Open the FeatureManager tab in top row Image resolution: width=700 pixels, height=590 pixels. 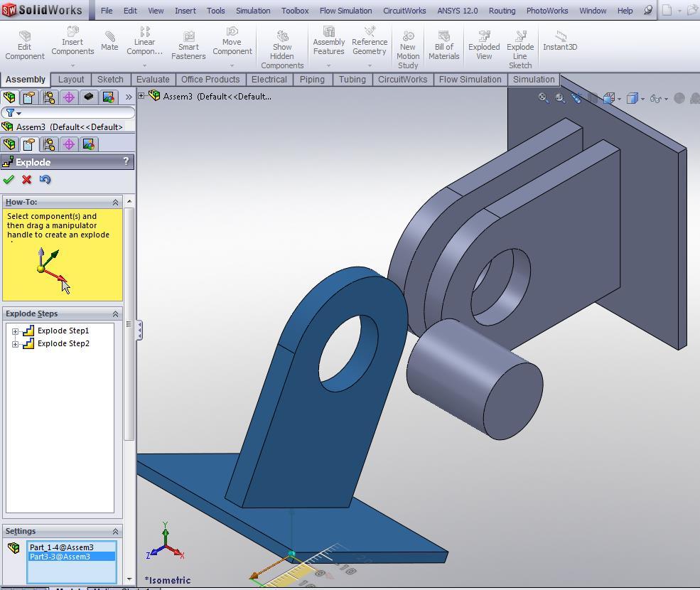9,97
